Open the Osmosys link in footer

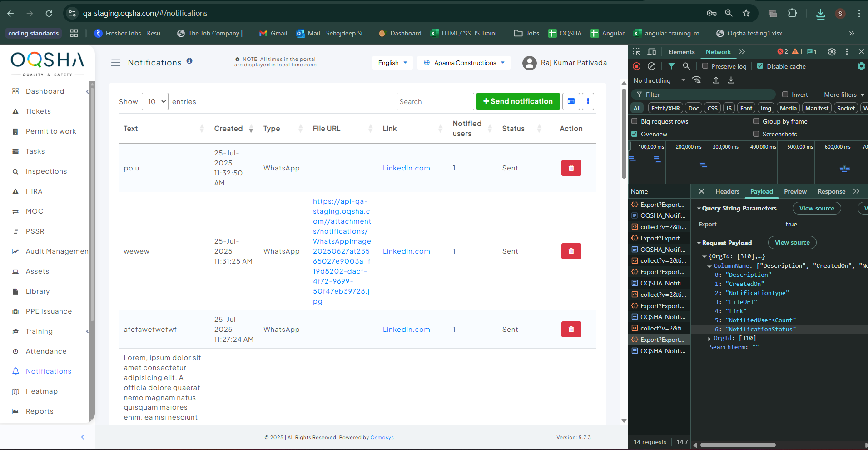(382, 438)
